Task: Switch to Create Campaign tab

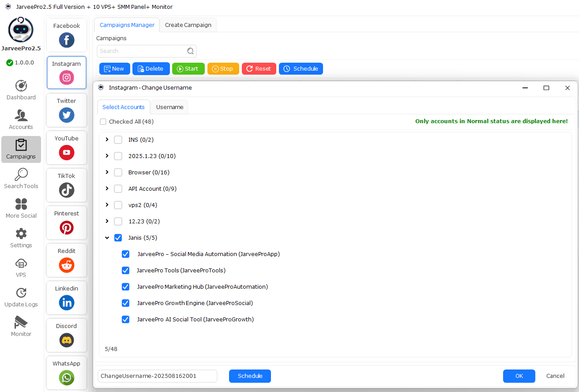Action: point(188,25)
